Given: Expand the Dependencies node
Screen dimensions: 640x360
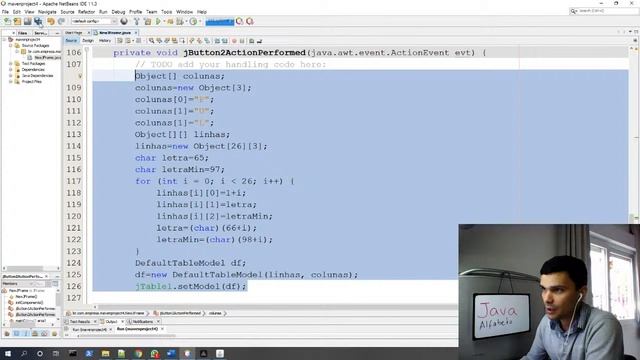Looking at the screenshot, I should [11, 70].
